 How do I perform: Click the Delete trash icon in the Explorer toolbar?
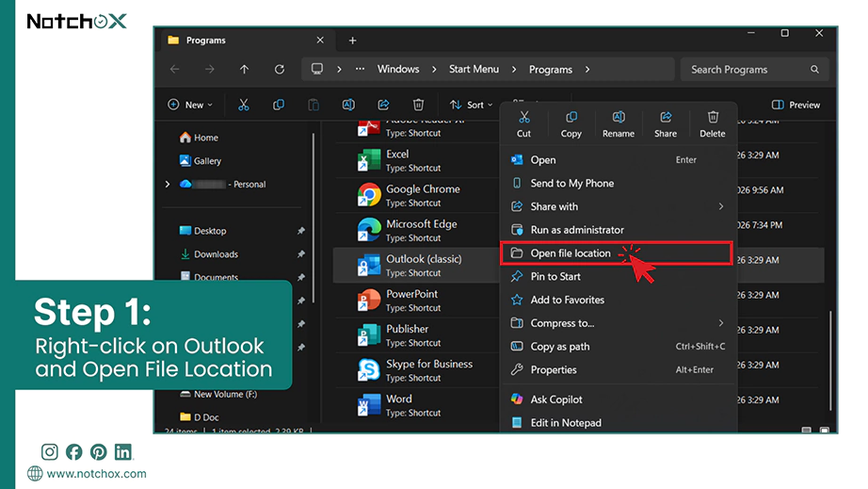pos(419,105)
